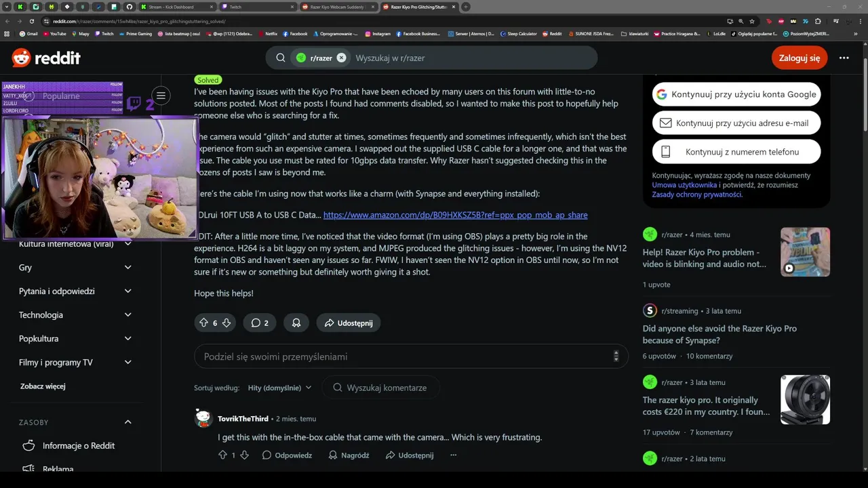
Task: Open the browser extensions puzzle icon
Action: click(x=818, y=21)
